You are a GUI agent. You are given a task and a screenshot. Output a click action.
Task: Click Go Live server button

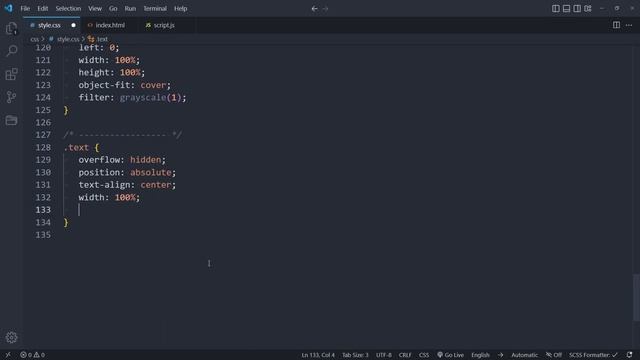(x=450, y=355)
